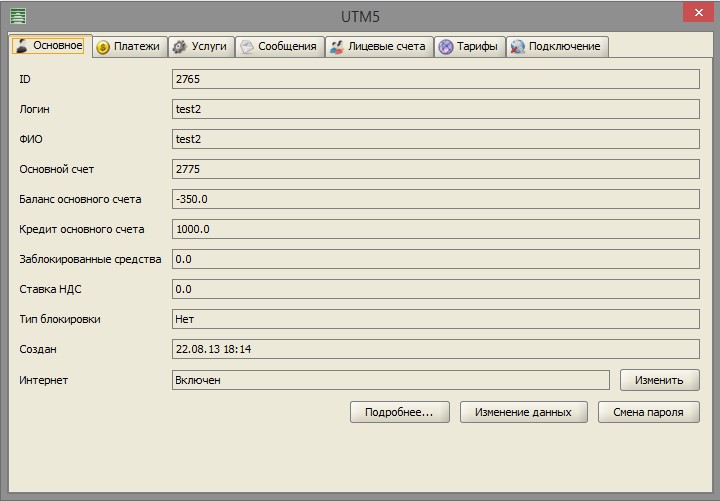Click the Кредит основного счета label
Image resolution: width=720 pixels, height=501 pixels.
pos(82,229)
